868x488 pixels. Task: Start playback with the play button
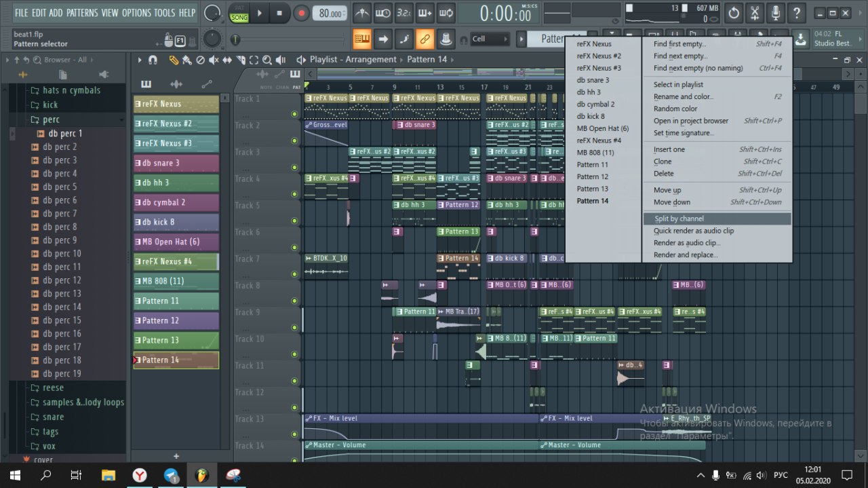tap(260, 13)
